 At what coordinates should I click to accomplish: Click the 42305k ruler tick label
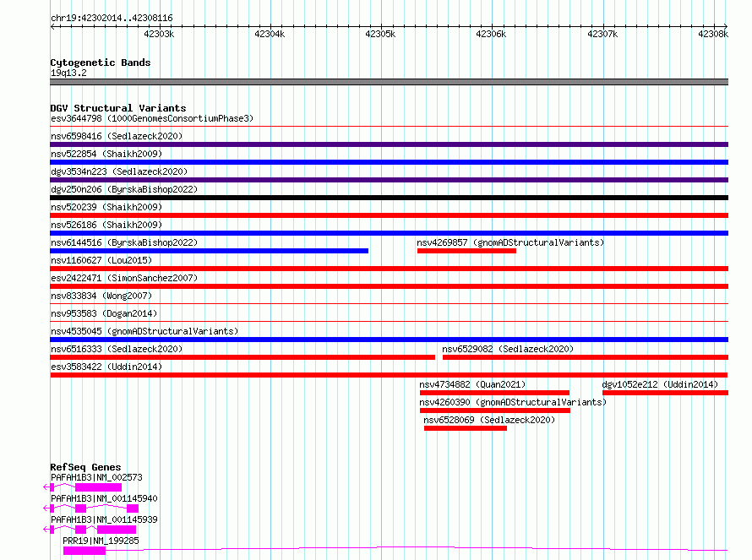click(380, 34)
